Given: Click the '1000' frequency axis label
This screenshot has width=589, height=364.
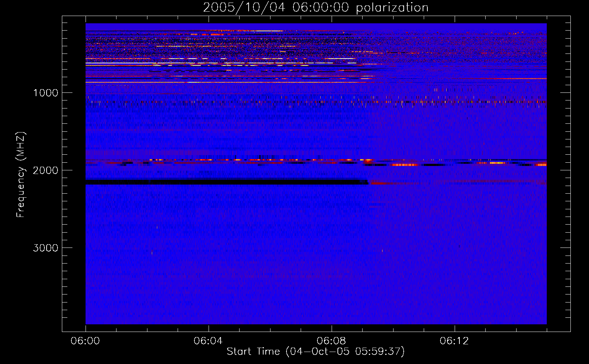Looking at the screenshot, I should (46, 93).
